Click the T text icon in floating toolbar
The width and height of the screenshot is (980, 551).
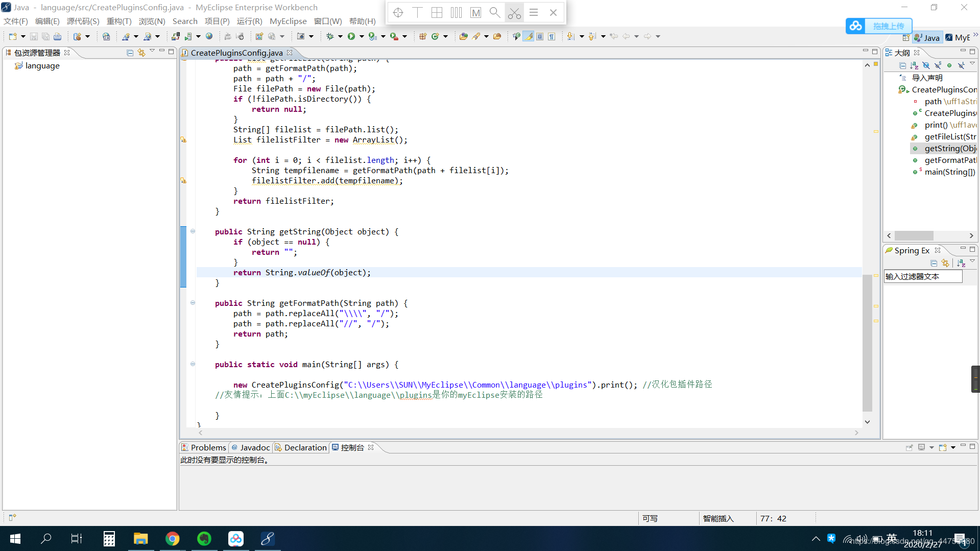417,13
